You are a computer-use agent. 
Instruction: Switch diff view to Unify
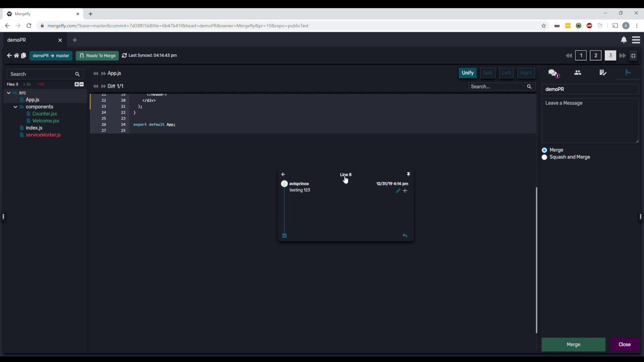pyautogui.click(x=467, y=73)
